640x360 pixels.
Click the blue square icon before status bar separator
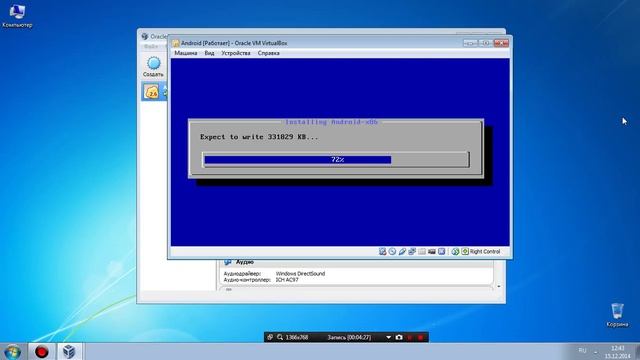tap(441, 251)
